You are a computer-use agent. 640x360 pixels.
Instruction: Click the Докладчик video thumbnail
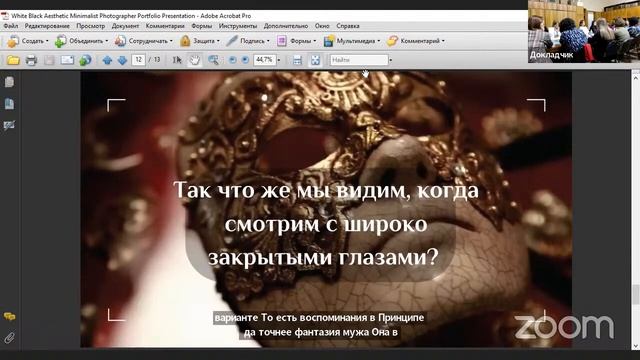click(x=584, y=31)
